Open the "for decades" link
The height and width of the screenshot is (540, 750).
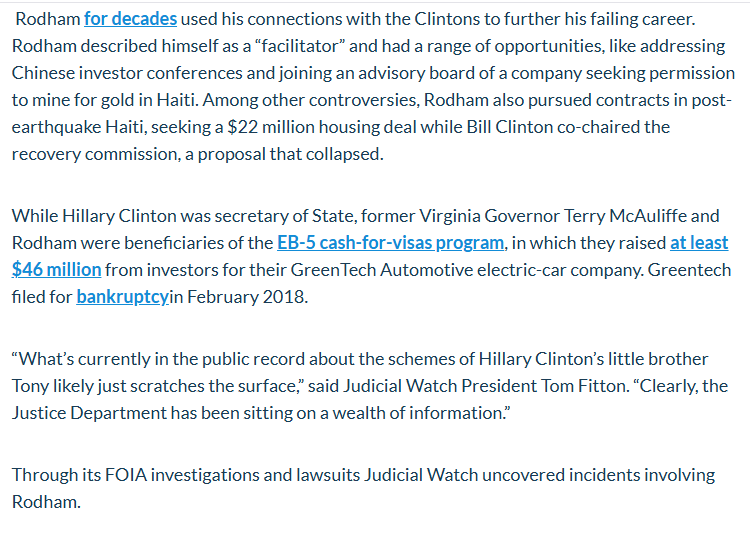130,19
